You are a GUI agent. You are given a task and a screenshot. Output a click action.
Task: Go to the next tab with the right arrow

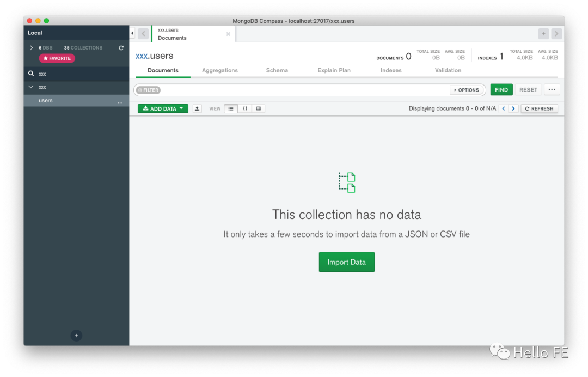pos(556,34)
